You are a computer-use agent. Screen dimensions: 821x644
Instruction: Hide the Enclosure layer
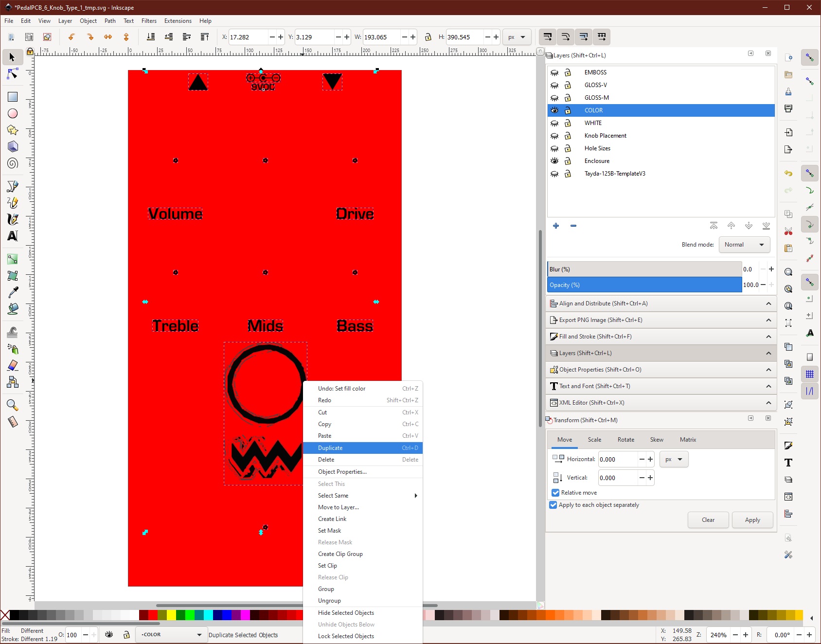tap(554, 161)
